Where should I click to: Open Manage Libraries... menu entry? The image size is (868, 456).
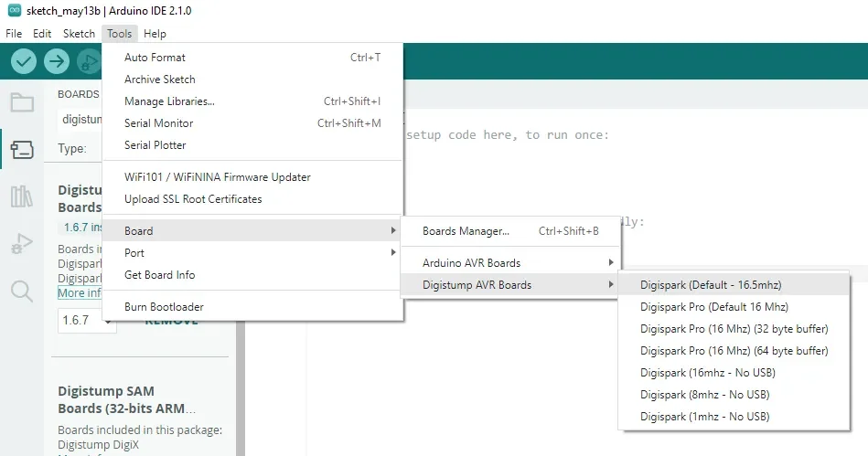click(x=252, y=101)
